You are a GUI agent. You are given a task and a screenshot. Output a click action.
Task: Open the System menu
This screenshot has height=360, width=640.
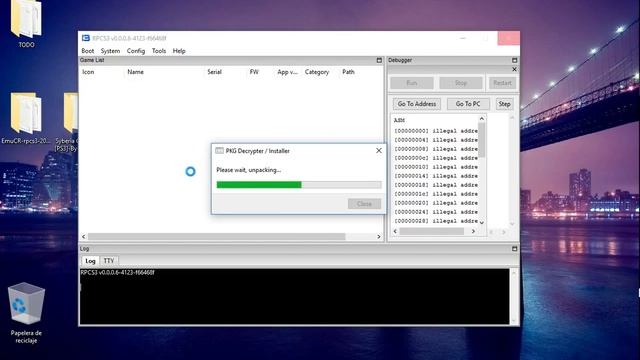(x=110, y=51)
